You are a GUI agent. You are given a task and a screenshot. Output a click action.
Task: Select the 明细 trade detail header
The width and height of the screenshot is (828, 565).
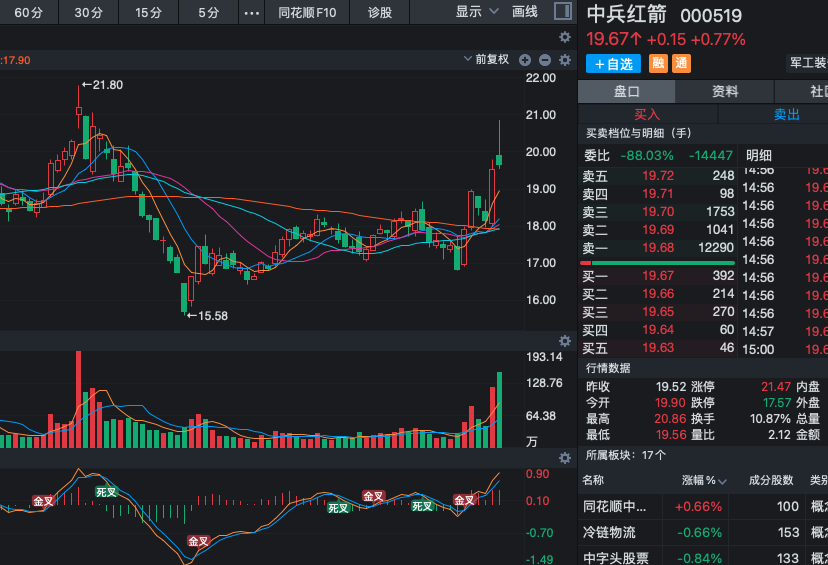(x=759, y=155)
